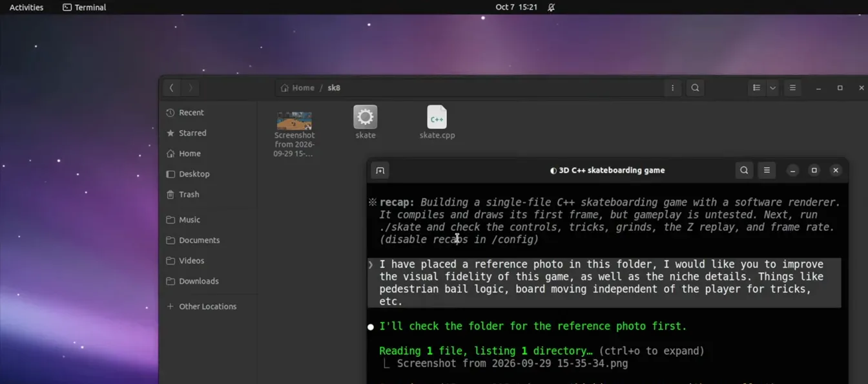Search in the terminal window
This screenshot has height=384, width=868.
coord(744,171)
